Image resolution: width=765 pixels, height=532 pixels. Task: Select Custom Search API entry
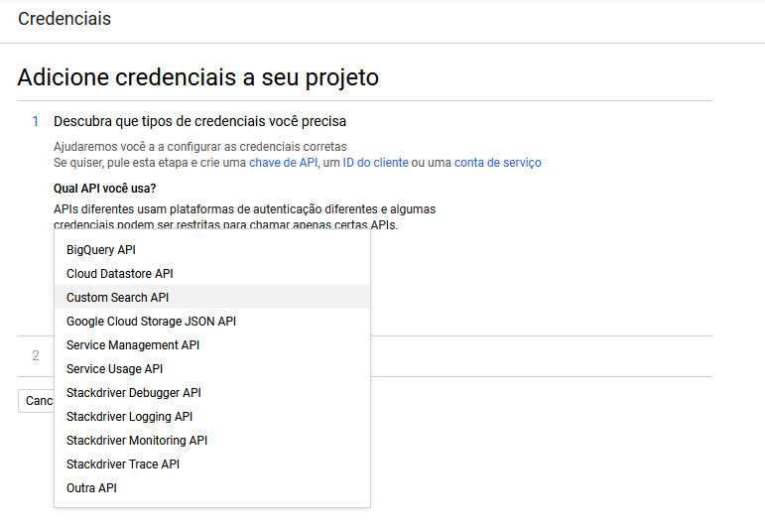pos(212,297)
